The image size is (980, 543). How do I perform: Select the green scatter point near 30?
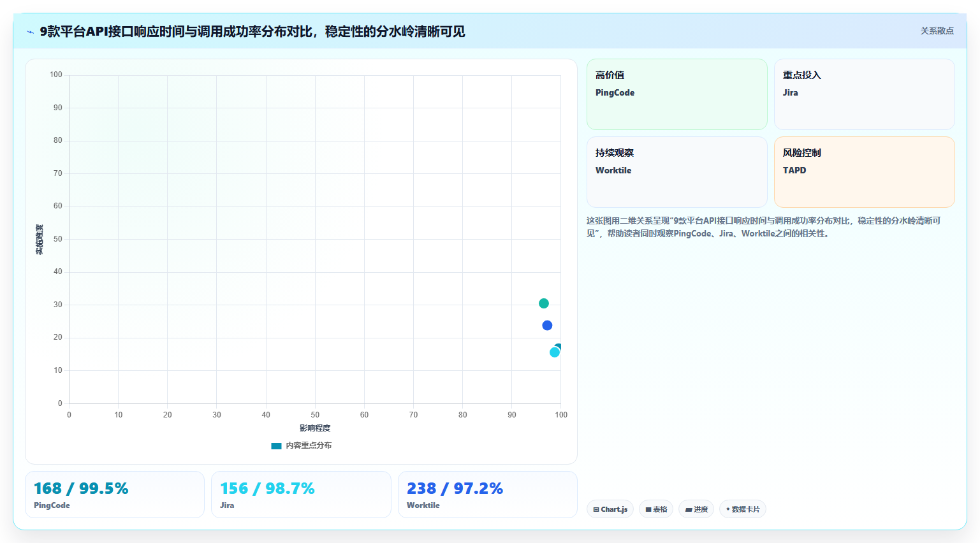click(x=544, y=303)
